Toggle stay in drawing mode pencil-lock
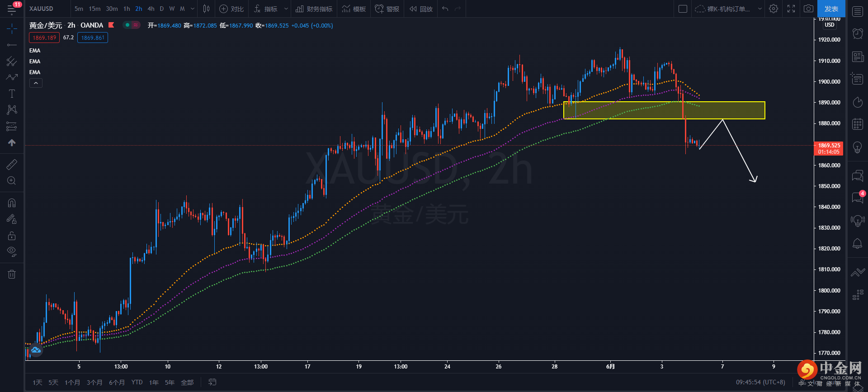The height and width of the screenshot is (392, 868). (x=12, y=219)
